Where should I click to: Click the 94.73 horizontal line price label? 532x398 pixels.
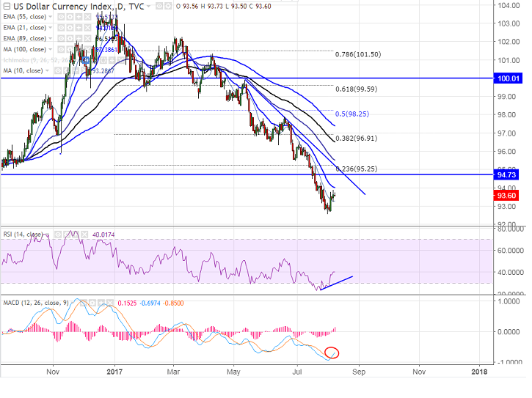coord(506,175)
